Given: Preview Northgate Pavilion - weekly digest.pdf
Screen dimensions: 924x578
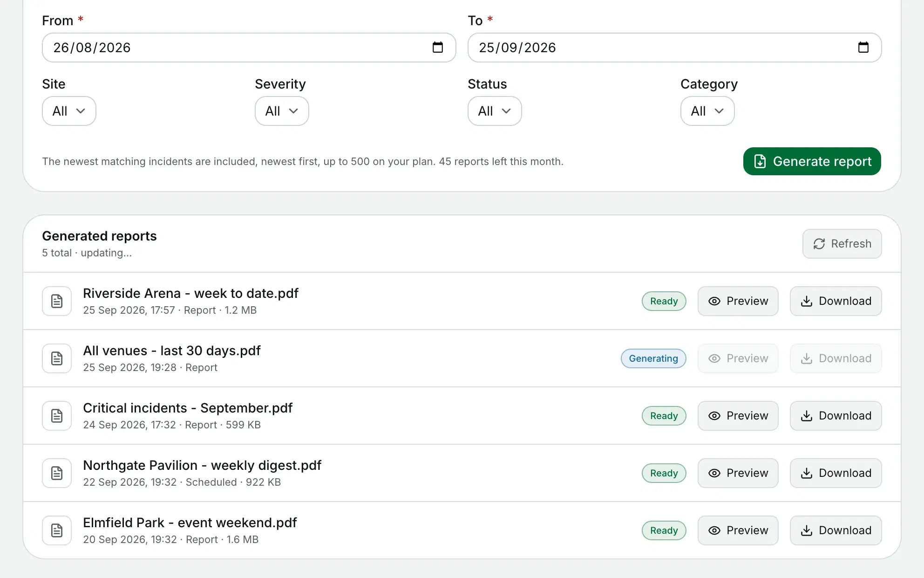Looking at the screenshot, I should click(x=738, y=473).
